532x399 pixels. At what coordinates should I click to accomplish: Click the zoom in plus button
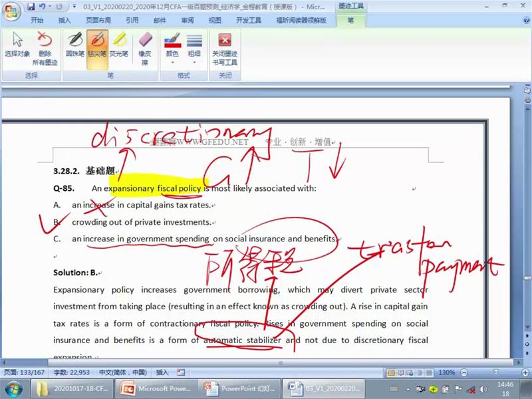(525, 372)
